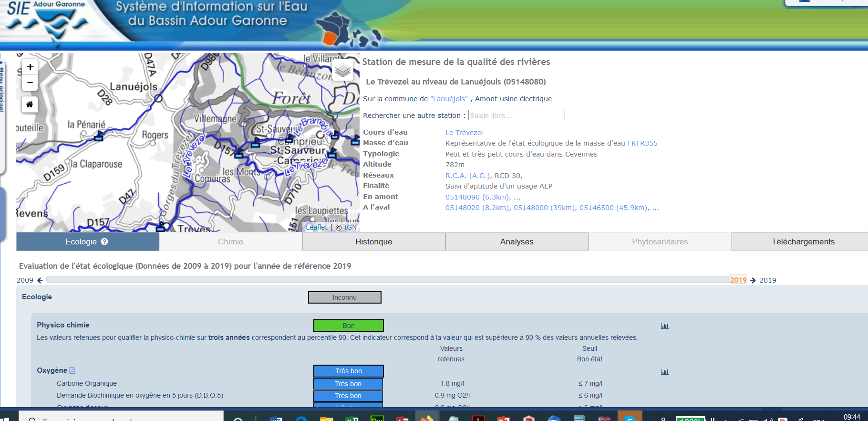Expand the map layers control
The height and width of the screenshot is (421, 868).
point(342,71)
